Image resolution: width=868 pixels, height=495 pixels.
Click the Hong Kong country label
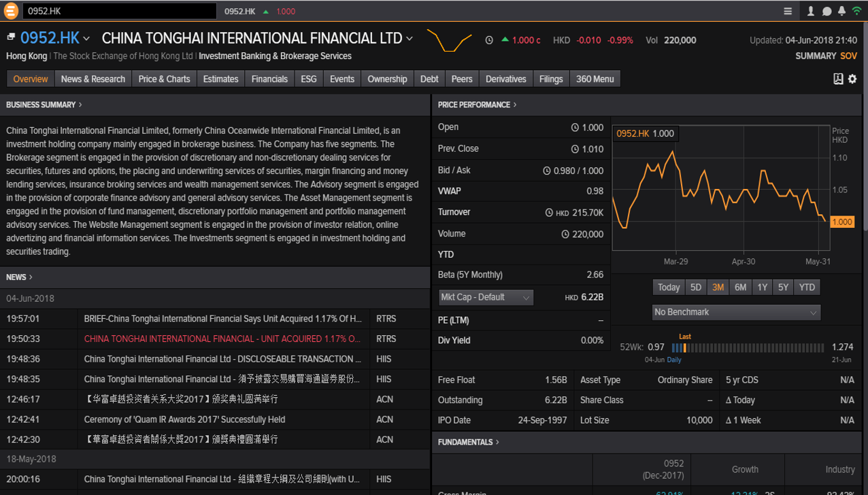pos(27,56)
